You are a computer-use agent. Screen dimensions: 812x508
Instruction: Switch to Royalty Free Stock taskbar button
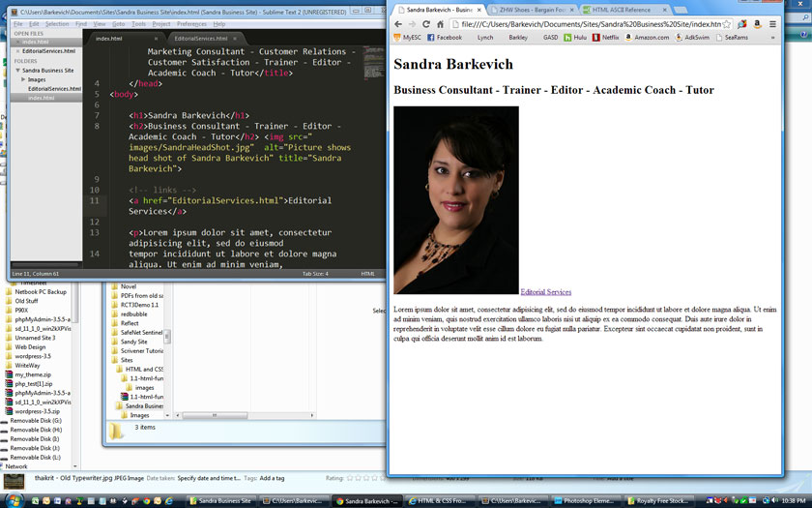click(x=657, y=501)
